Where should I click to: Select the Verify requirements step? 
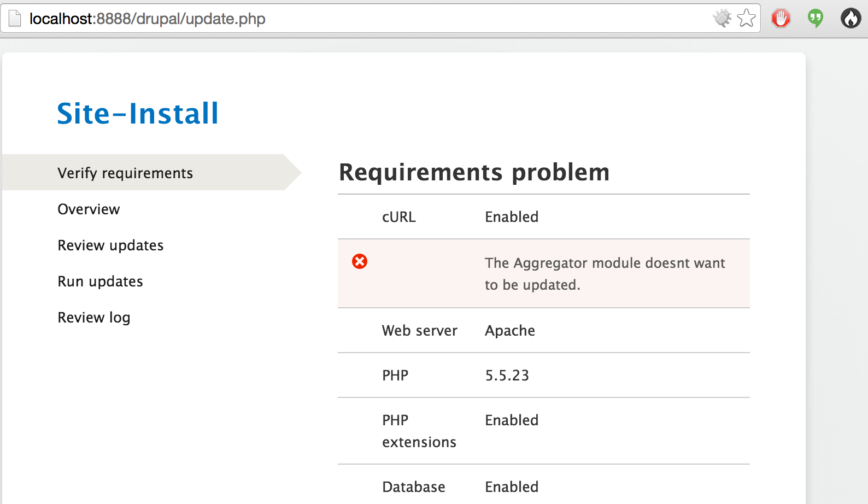tap(125, 173)
